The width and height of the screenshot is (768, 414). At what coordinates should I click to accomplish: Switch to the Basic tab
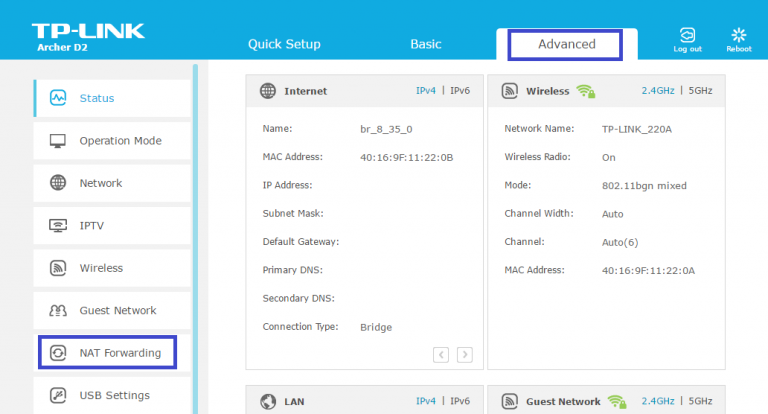(x=426, y=44)
